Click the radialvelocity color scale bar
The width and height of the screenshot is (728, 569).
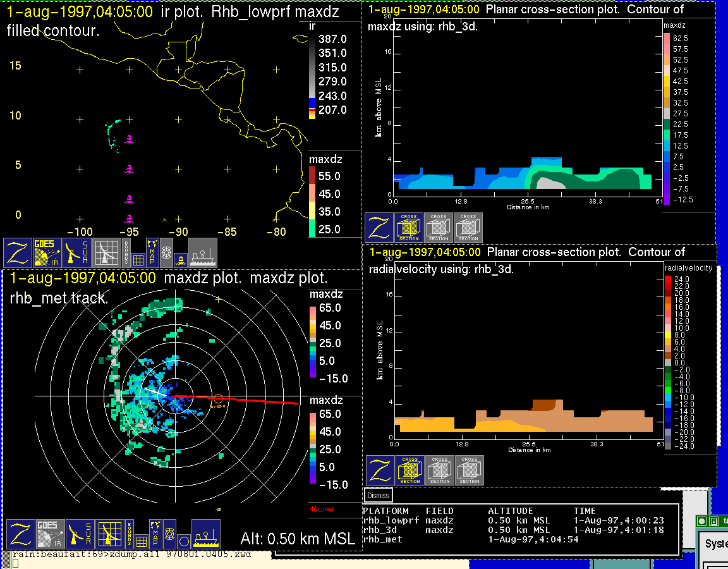669,362
